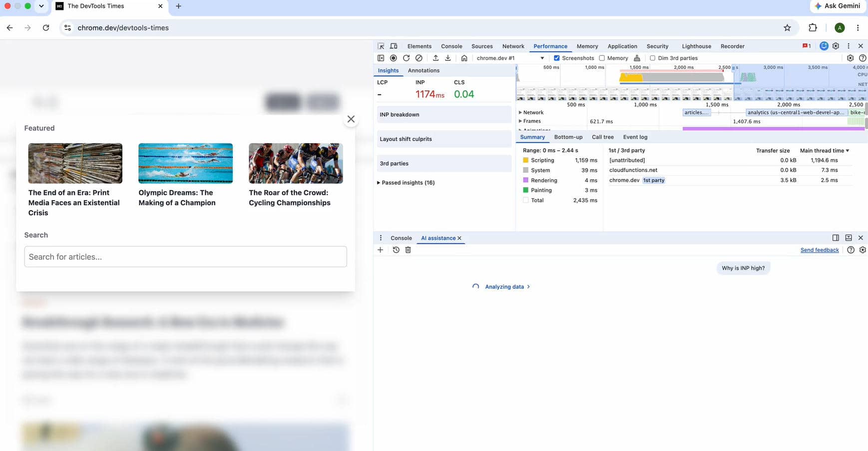Screen dimensions: 868x451
Task: Start recording a performance trace
Action: coord(394,58)
